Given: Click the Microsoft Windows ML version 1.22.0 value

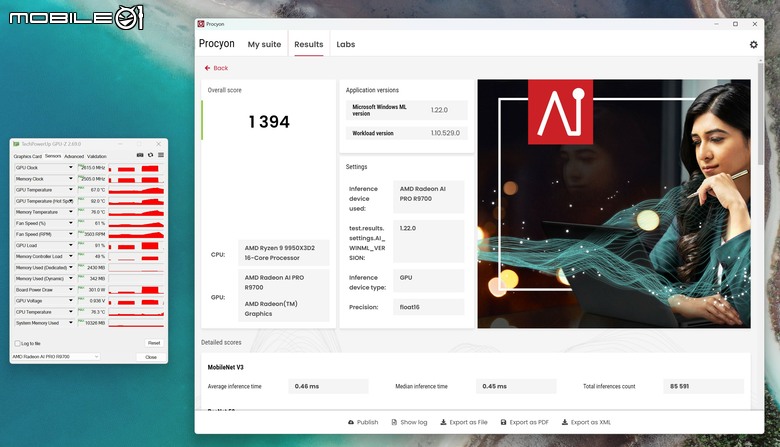Looking at the screenshot, I should 439,110.
